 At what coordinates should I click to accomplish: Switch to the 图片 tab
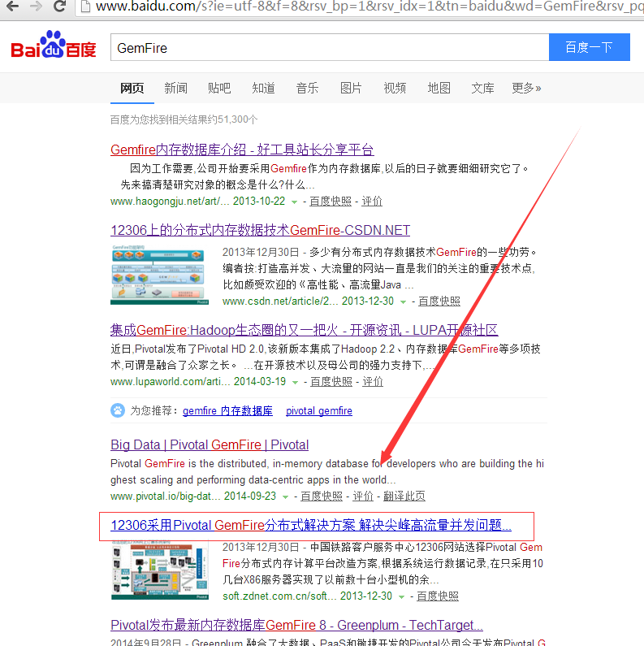(351, 89)
